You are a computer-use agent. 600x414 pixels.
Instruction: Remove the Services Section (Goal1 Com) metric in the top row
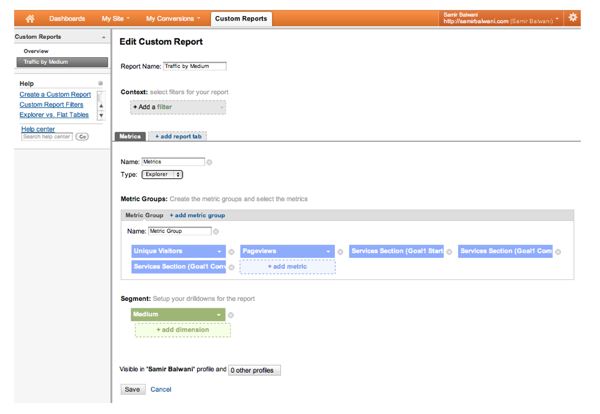pyautogui.click(x=558, y=252)
